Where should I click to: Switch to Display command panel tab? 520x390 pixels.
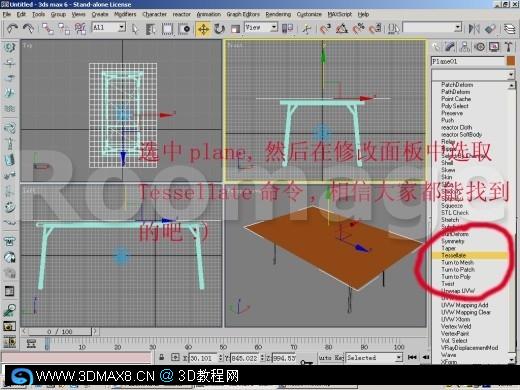[x=494, y=47]
